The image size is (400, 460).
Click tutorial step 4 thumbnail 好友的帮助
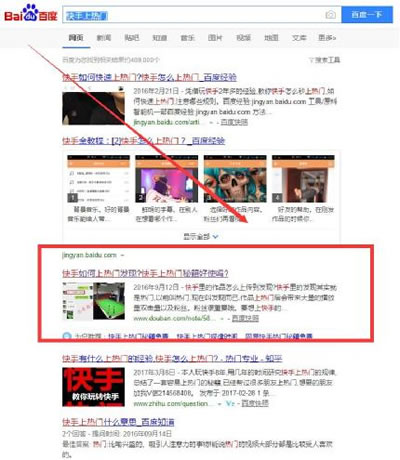coord(303,179)
